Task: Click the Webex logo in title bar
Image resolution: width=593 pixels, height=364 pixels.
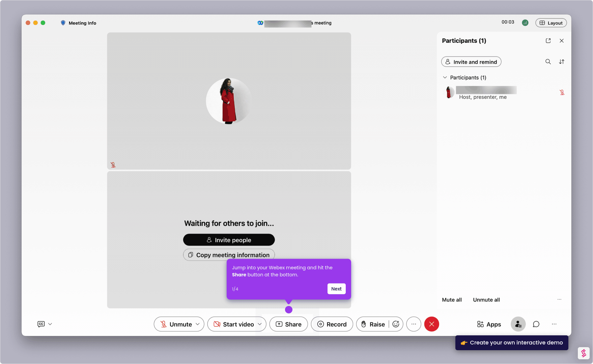Action: point(260,23)
